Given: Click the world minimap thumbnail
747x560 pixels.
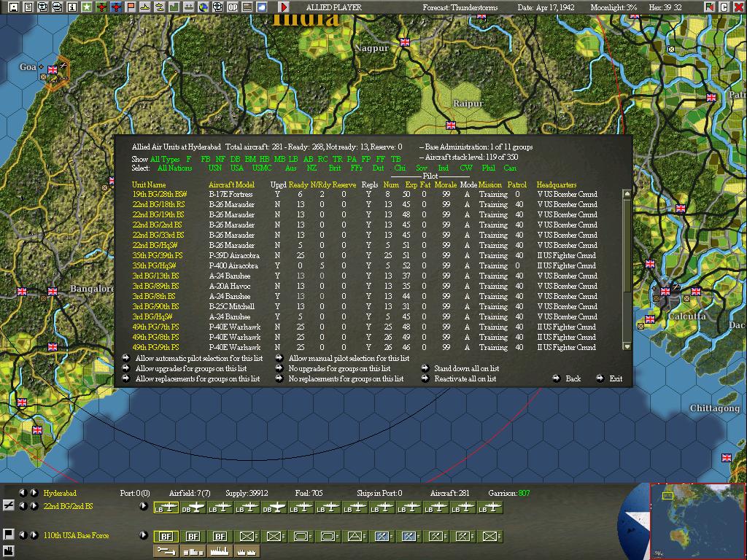Looking at the screenshot, I should click(697, 521).
